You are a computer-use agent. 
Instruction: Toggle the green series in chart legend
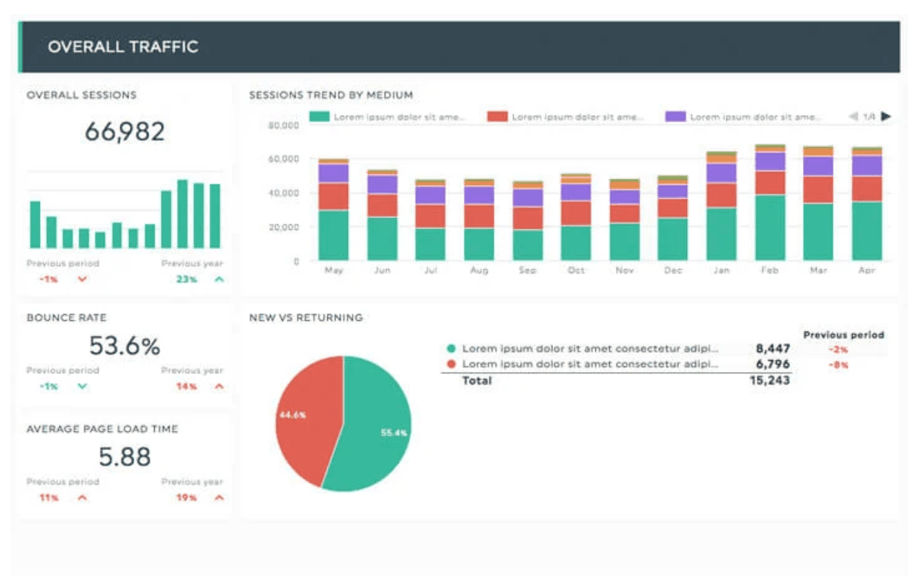pyautogui.click(x=318, y=117)
